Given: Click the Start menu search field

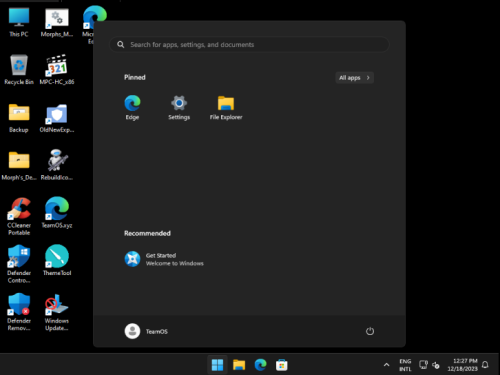Looking at the screenshot, I should point(249,45).
